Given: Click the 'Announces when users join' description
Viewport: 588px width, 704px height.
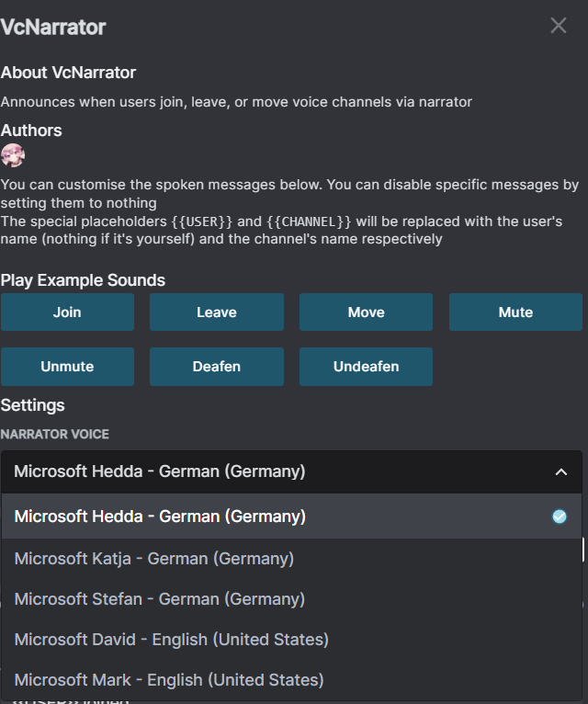Looking at the screenshot, I should (x=236, y=102).
